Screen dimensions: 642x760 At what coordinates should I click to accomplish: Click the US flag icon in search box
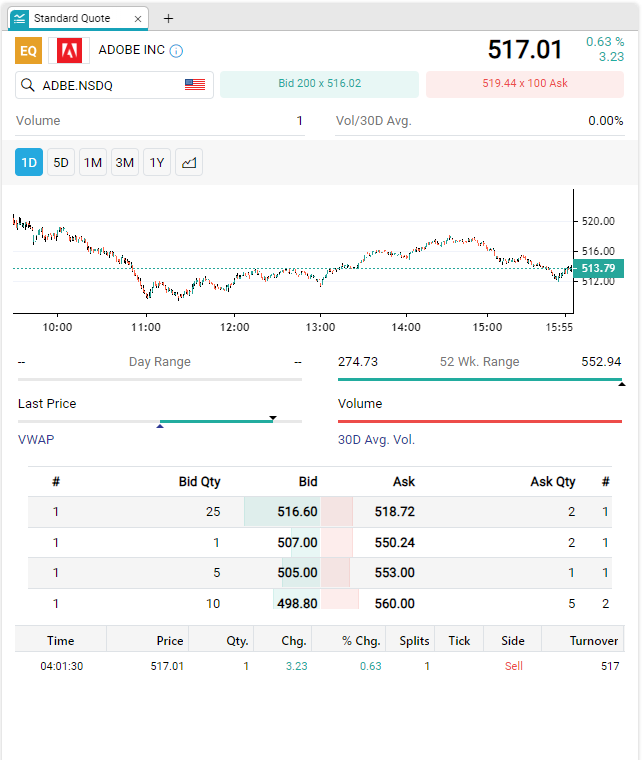click(195, 85)
